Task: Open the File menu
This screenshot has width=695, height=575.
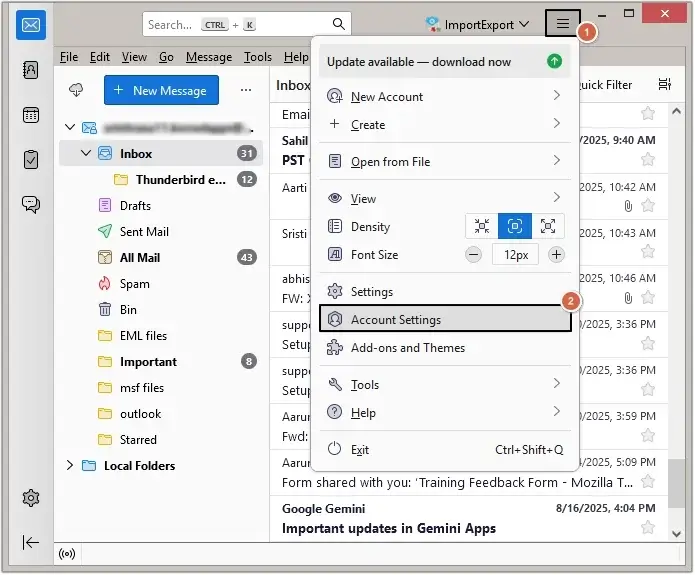Action: [x=69, y=57]
